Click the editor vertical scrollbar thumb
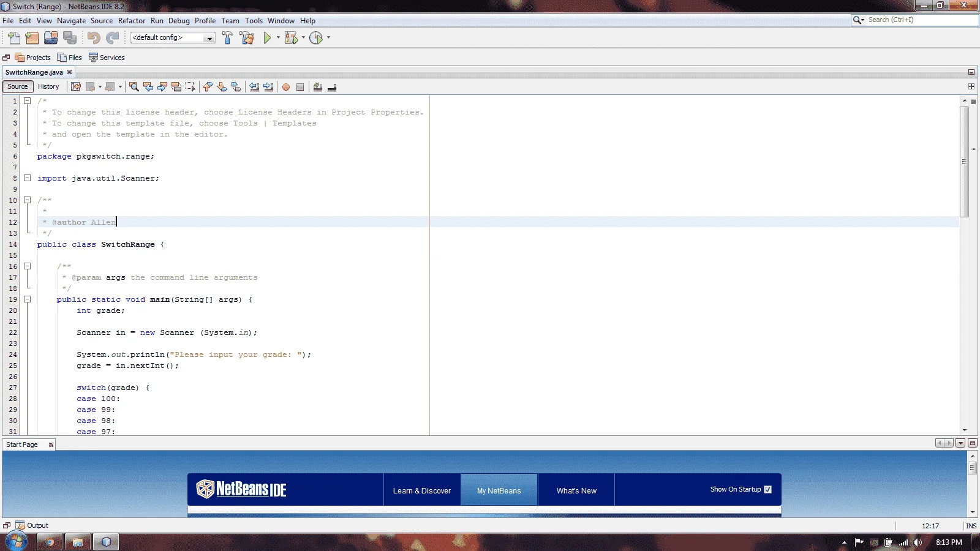 pyautogui.click(x=965, y=162)
